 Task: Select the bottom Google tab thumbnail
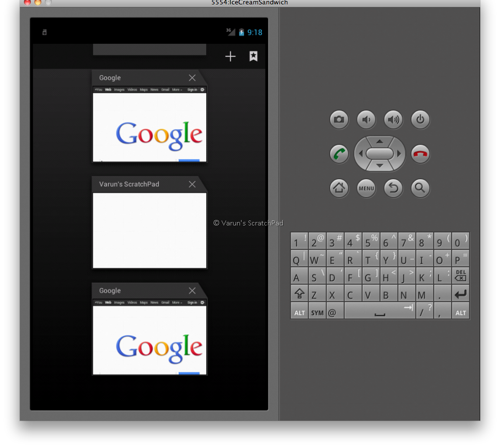[x=149, y=337]
